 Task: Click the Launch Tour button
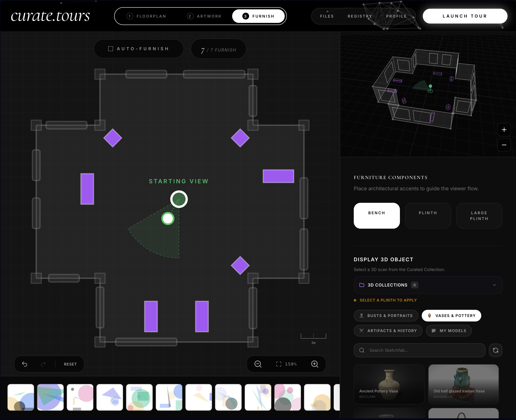pyautogui.click(x=465, y=16)
